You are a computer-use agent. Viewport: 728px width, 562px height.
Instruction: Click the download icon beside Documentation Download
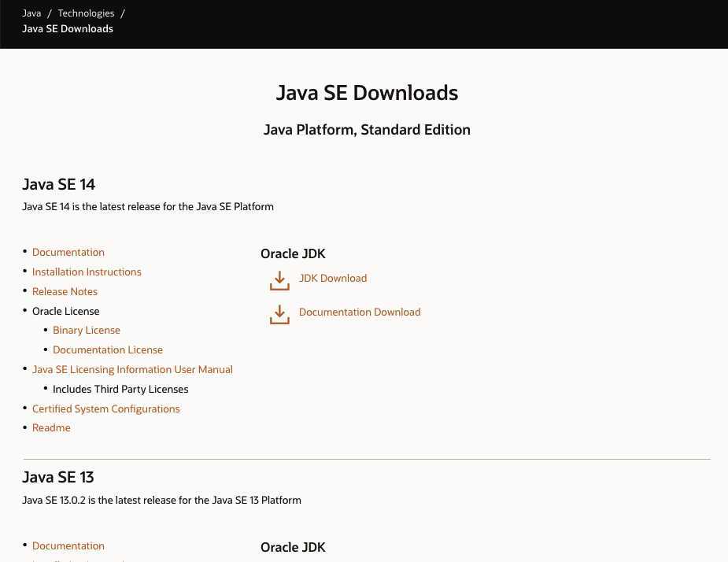coord(279,314)
